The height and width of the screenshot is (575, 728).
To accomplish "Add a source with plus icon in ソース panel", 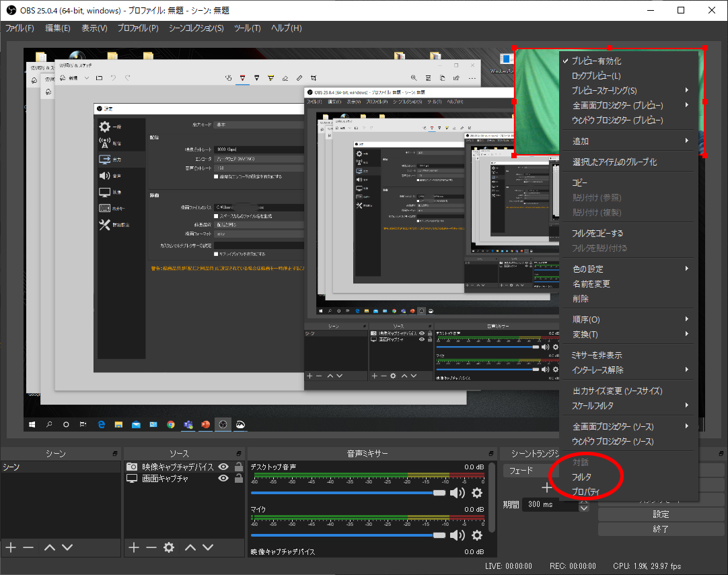I will tap(134, 547).
